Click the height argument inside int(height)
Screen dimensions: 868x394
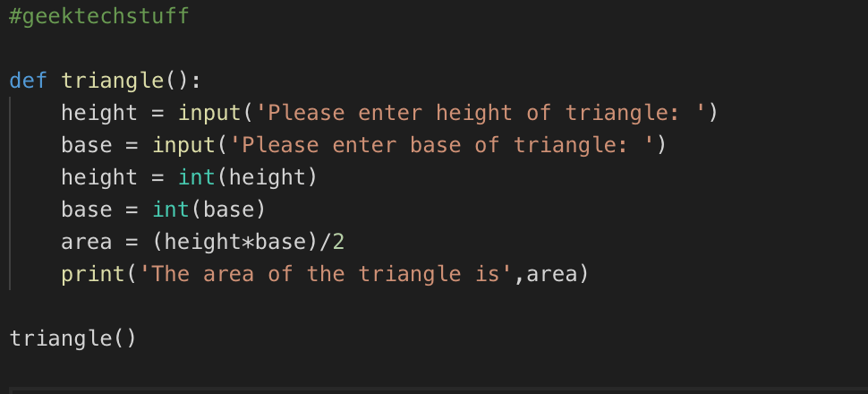click(268, 177)
